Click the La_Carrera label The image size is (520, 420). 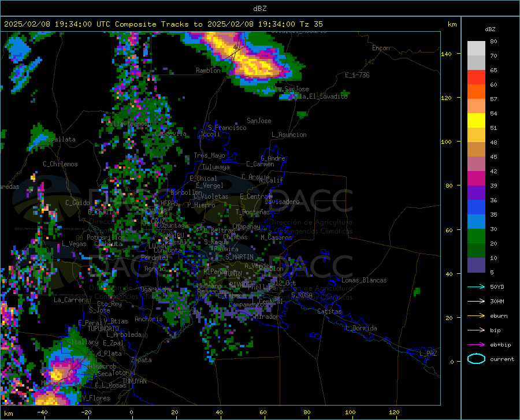[x=71, y=300]
